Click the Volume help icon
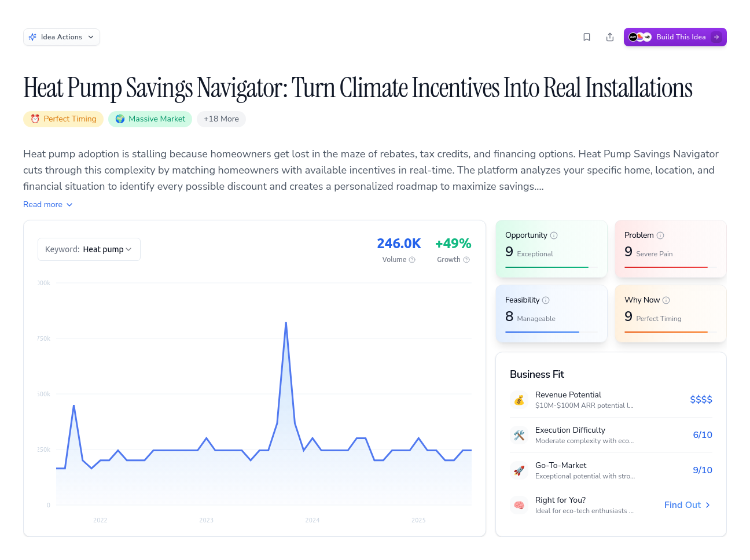 pyautogui.click(x=412, y=260)
